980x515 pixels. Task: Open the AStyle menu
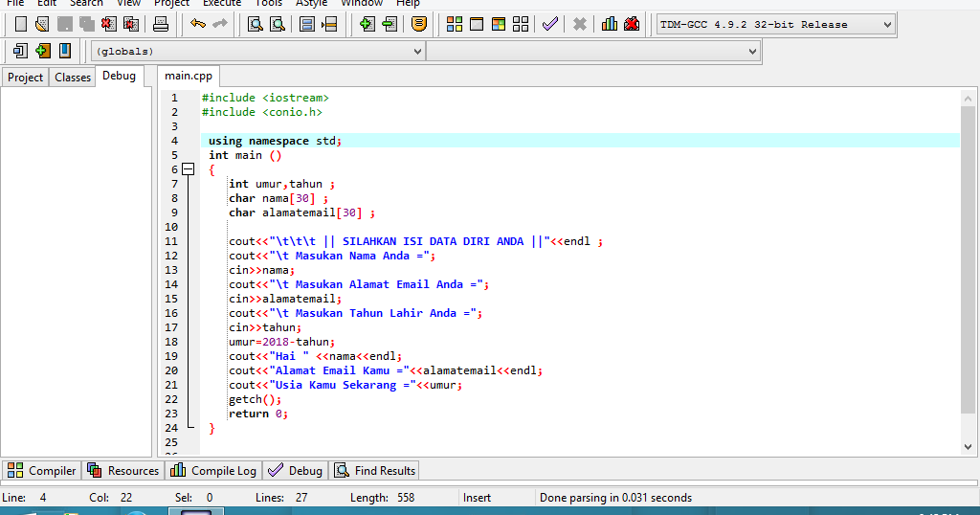[x=311, y=3]
